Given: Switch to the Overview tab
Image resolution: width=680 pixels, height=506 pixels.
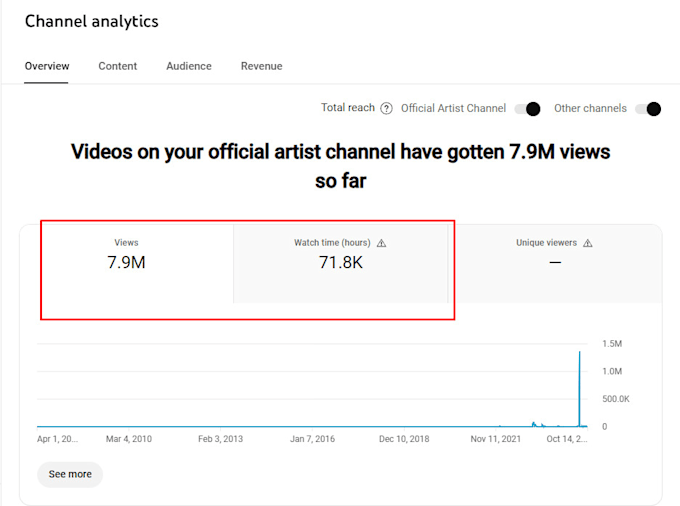Looking at the screenshot, I should [47, 66].
